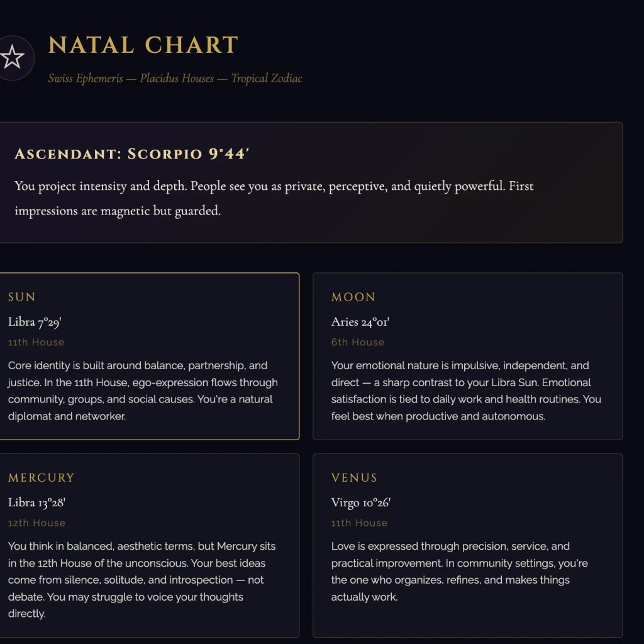Click the Natal Chart heading

coord(143,45)
